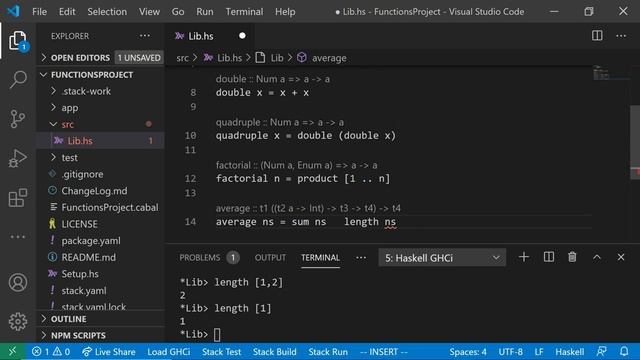This screenshot has height=360, width=640.
Task: Select the Lib.hs editor tab
Action: 210,36
